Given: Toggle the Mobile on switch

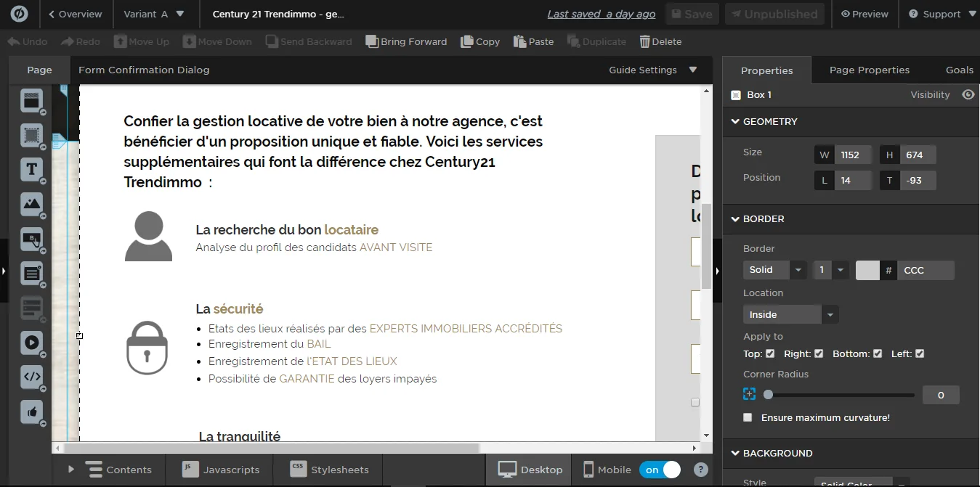Looking at the screenshot, I should 660,470.
